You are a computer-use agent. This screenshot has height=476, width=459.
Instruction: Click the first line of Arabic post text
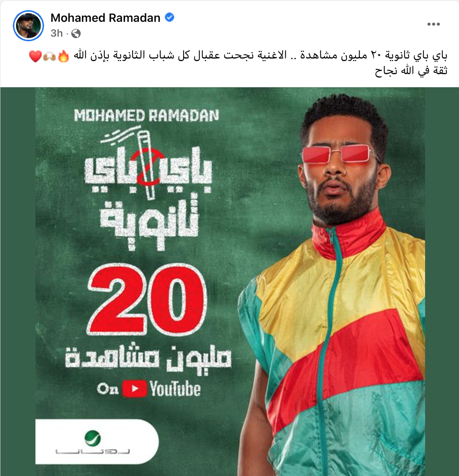(261, 56)
